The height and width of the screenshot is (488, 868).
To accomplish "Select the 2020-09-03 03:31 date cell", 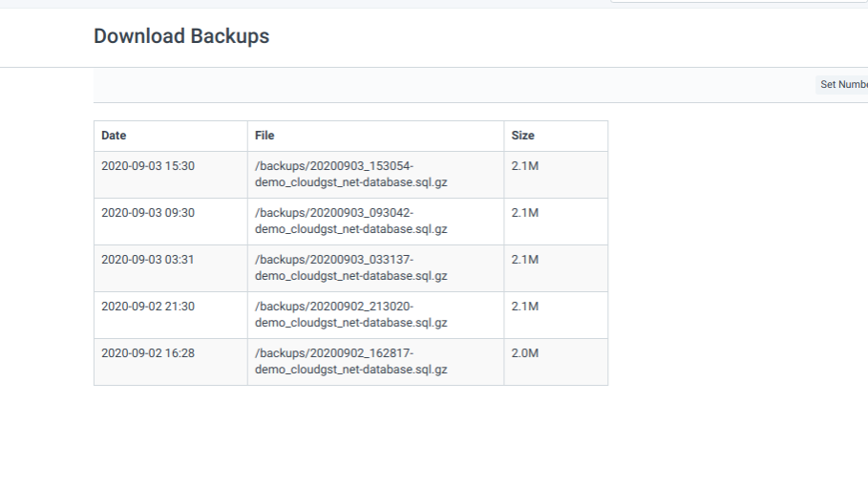I will click(148, 260).
